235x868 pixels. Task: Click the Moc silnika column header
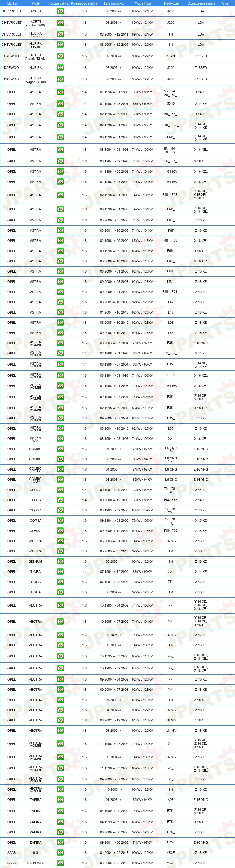click(x=142, y=3)
